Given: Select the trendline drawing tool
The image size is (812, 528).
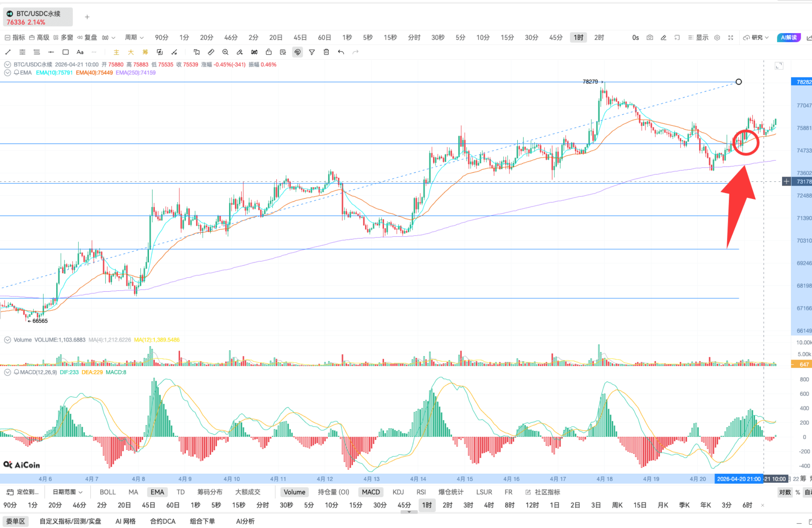Looking at the screenshot, I should click(8, 52).
